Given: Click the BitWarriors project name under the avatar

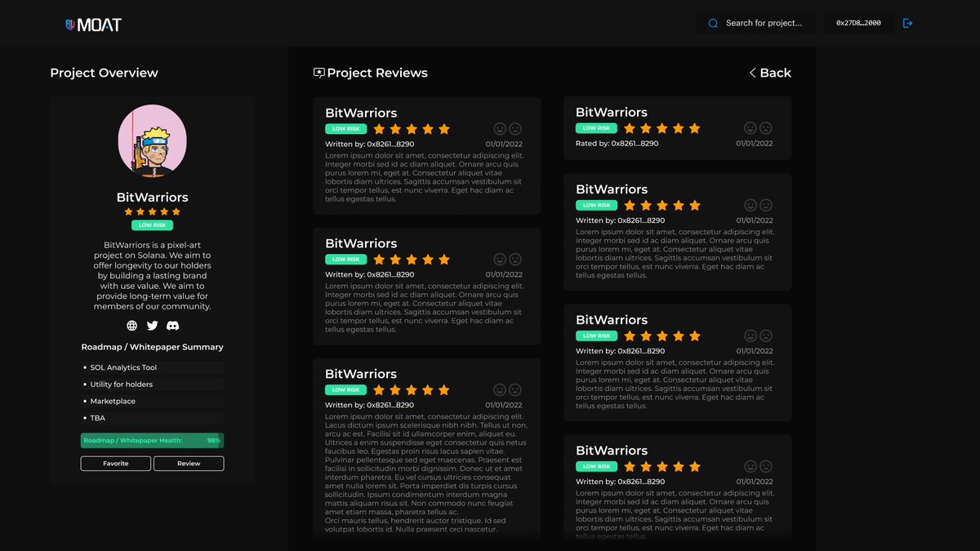Looking at the screenshot, I should click(152, 198).
